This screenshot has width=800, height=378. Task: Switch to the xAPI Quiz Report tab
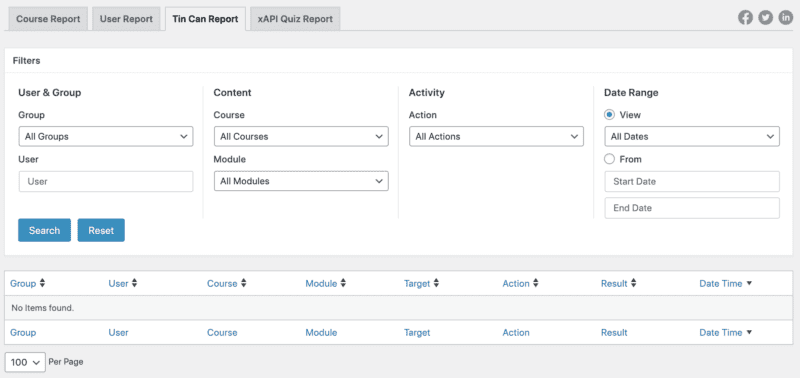tap(295, 19)
